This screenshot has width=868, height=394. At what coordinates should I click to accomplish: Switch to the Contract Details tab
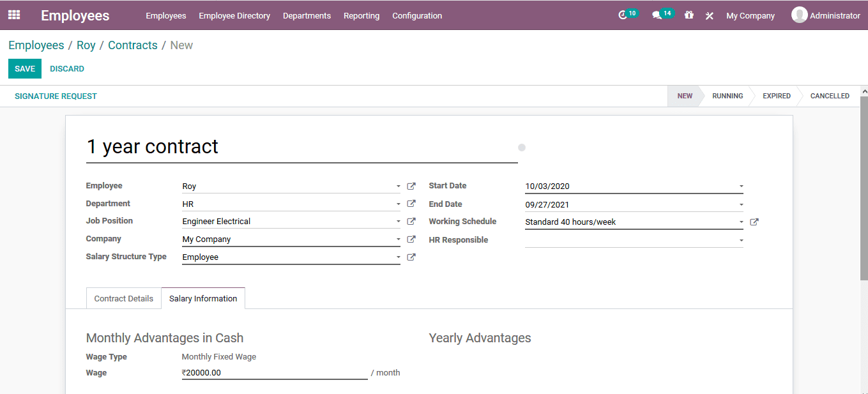pos(123,298)
